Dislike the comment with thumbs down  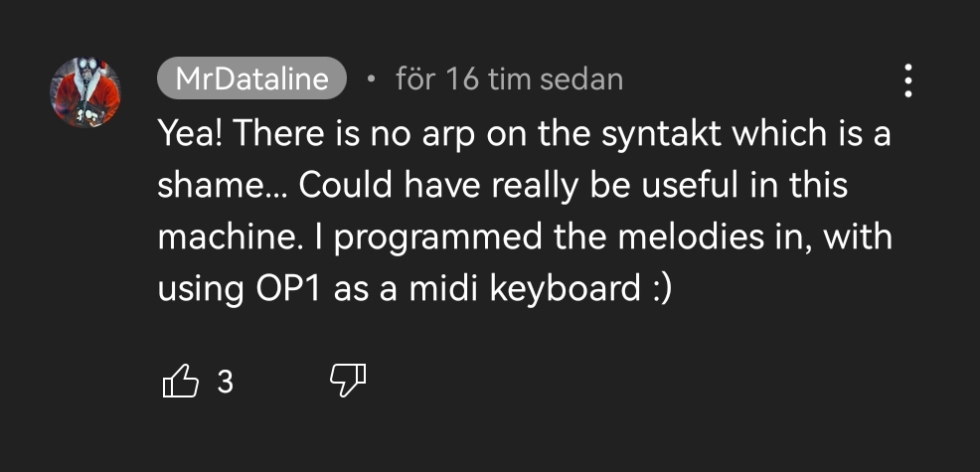tap(347, 381)
